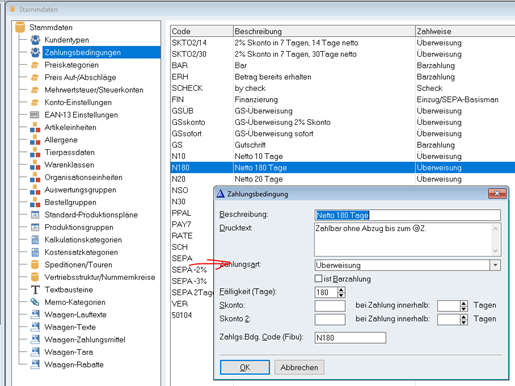Select the SCHECK 'by check' row
The width and height of the screenshot is (515, 386).
pos(343,88)
